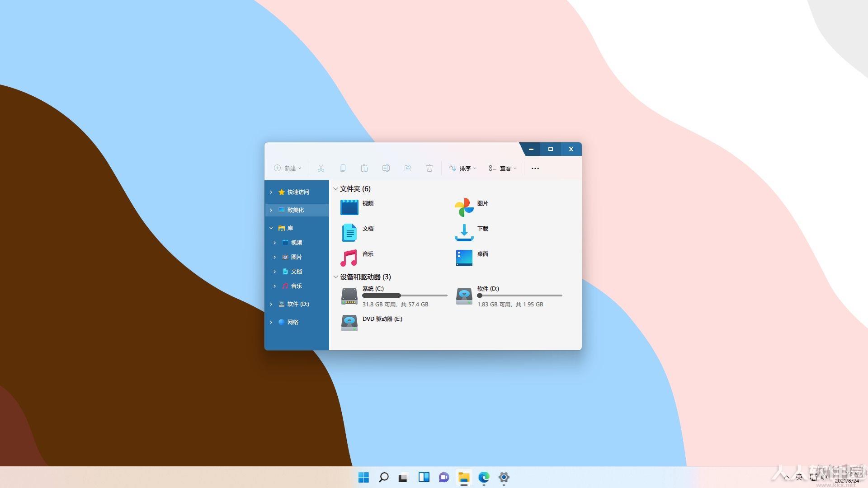868x488 pixels.
Task: Launch Microsoft Edge from taskbar
Action: [x=484, y=477]
